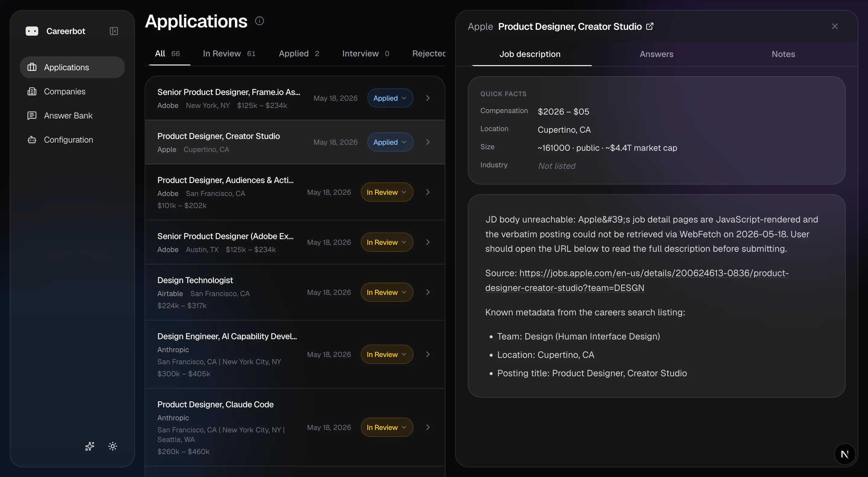868x477 pixels.
Task: Switch to the Applied 2 tab
Action: (299, 54)
